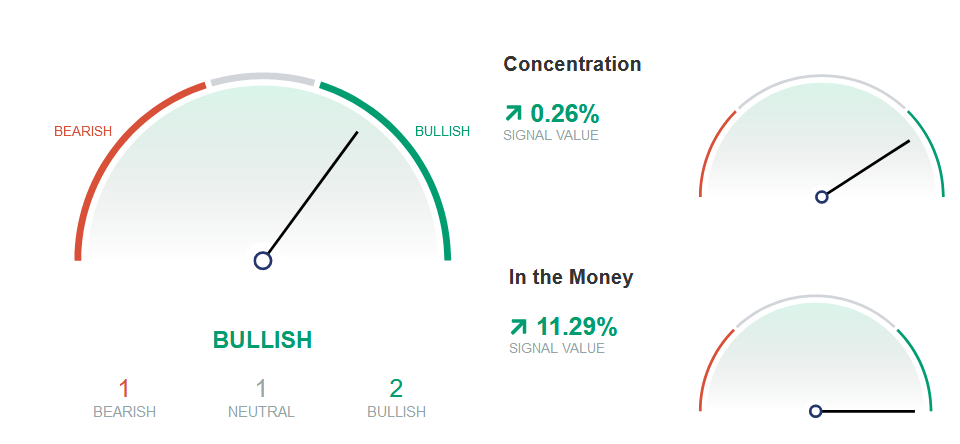The height and width of the screenshot is (444, 960).
Task: Click the BEARISH label beside the main gauge
Action: pos(83,131)
